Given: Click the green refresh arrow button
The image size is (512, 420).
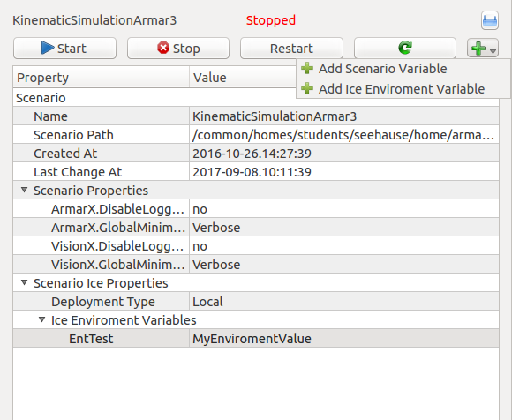Looking at the screenshot, I should [x=405, y=49].
